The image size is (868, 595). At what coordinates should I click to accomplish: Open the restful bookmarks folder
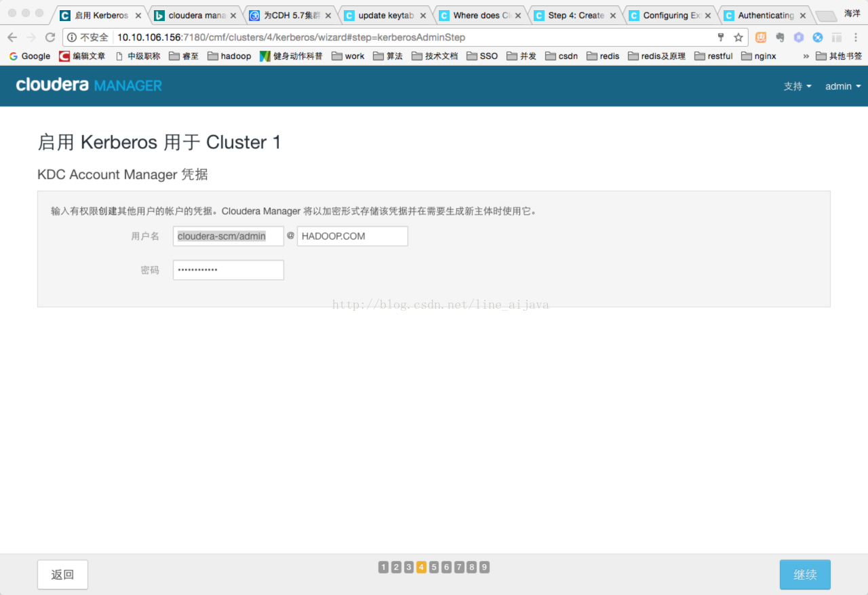click(714, 56)
